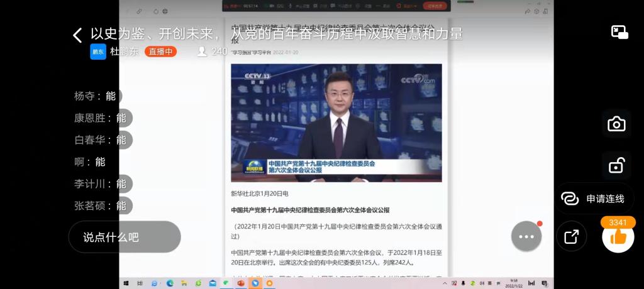View the 240 viewers list
This screenshot has width=644, height=289.
[x=213, y=52]
